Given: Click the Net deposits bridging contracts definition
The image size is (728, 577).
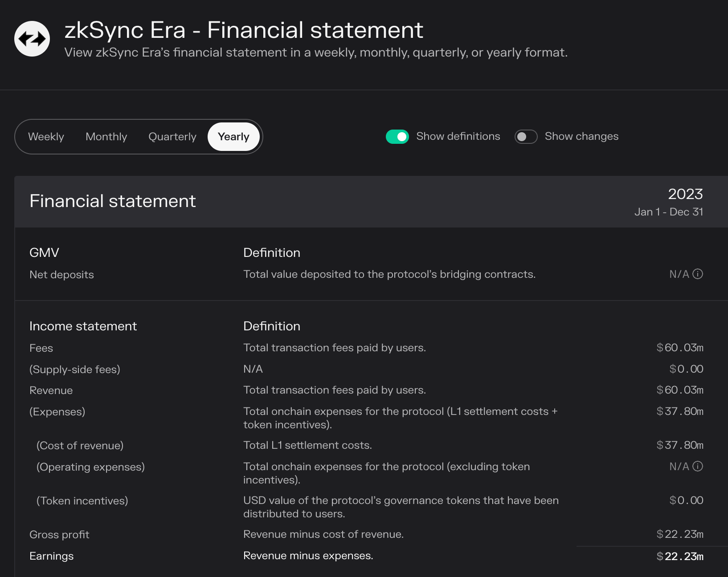Looking at the screenshot, I should coord(389,274).
